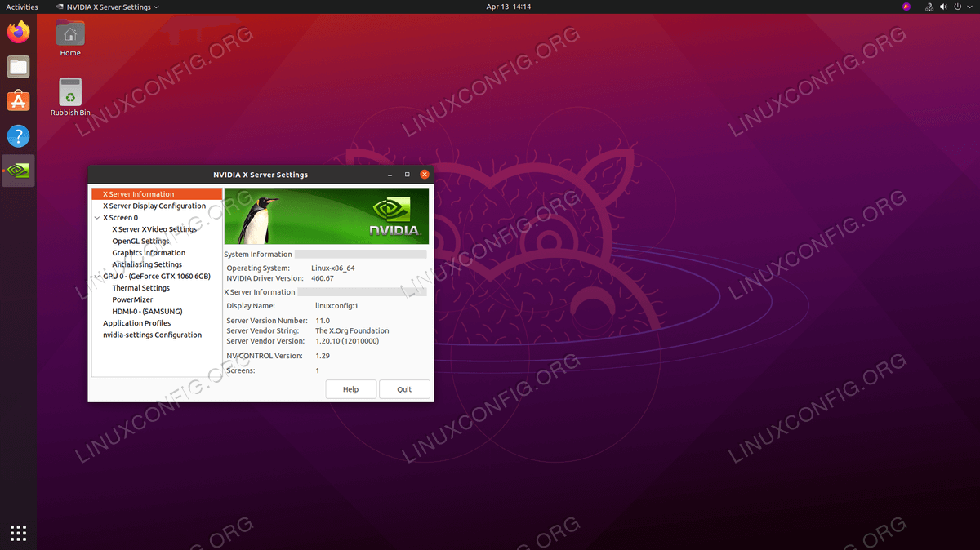Screen dimensions: 980x550
Task: Open the Help icon in the dock
Action: [x=18, y=136]
